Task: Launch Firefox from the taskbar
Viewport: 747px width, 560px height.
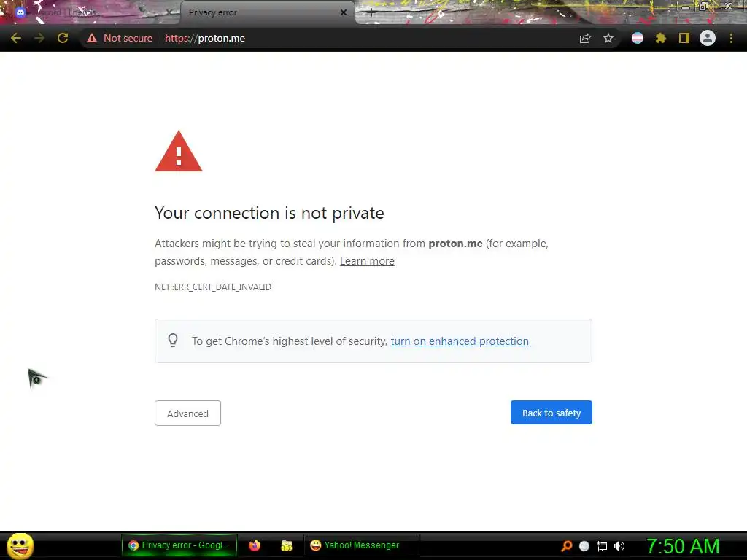Action: click(x=255, y=545)
